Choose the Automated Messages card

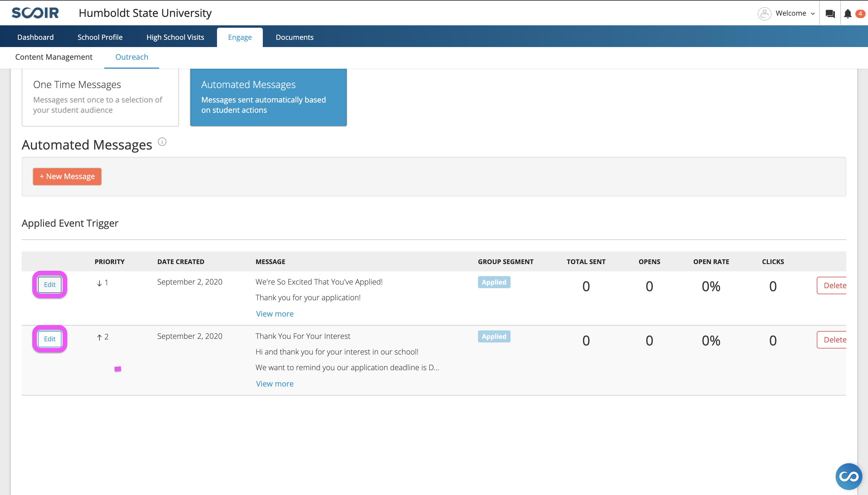click(x=268, y=97)
